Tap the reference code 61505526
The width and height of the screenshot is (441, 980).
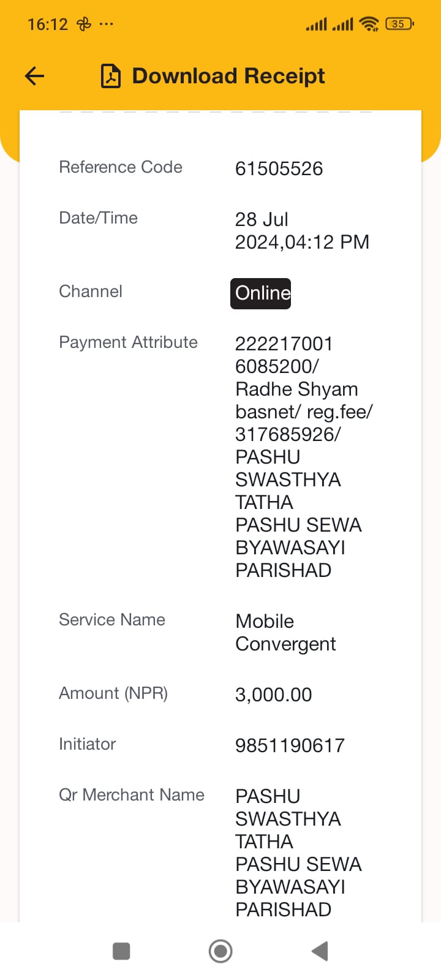279,168
